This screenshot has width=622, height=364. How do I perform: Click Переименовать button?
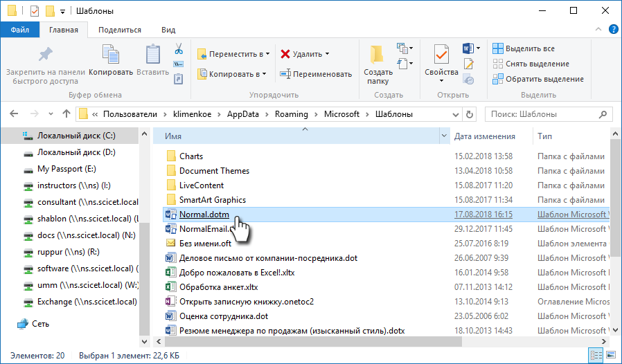316,74
